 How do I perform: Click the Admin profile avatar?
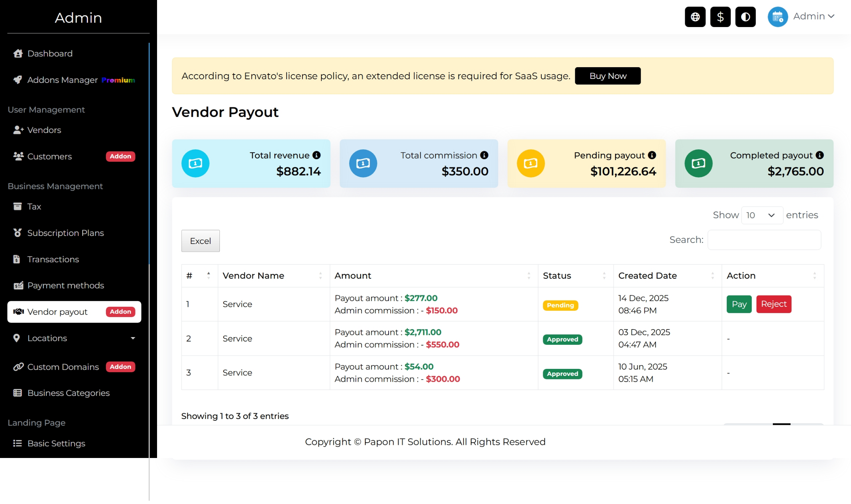pyautogui.click(x=778, y=17)
